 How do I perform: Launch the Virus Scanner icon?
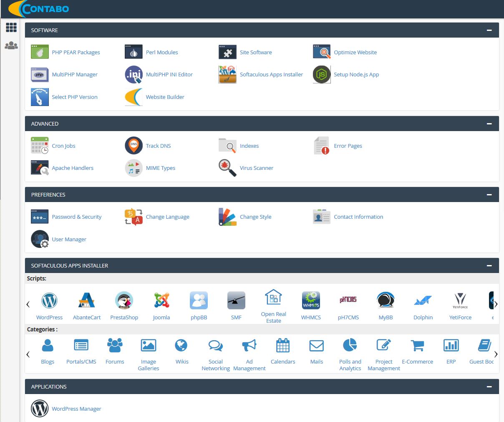tap(227, 168)
